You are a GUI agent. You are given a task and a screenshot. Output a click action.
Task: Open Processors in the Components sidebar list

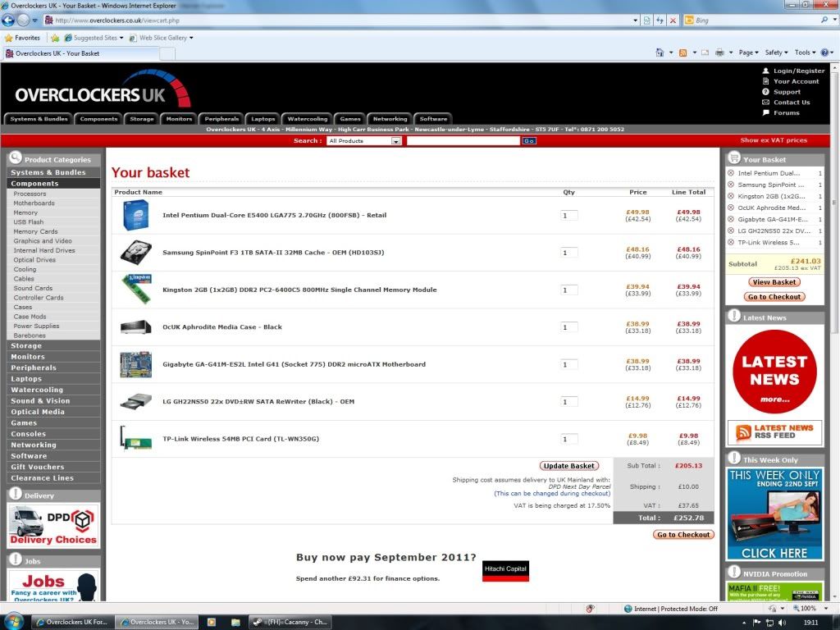(x=30, y=194)
